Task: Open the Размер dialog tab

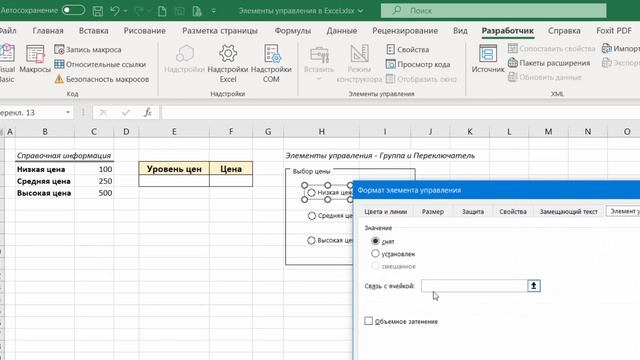Action: pos(433,211)
